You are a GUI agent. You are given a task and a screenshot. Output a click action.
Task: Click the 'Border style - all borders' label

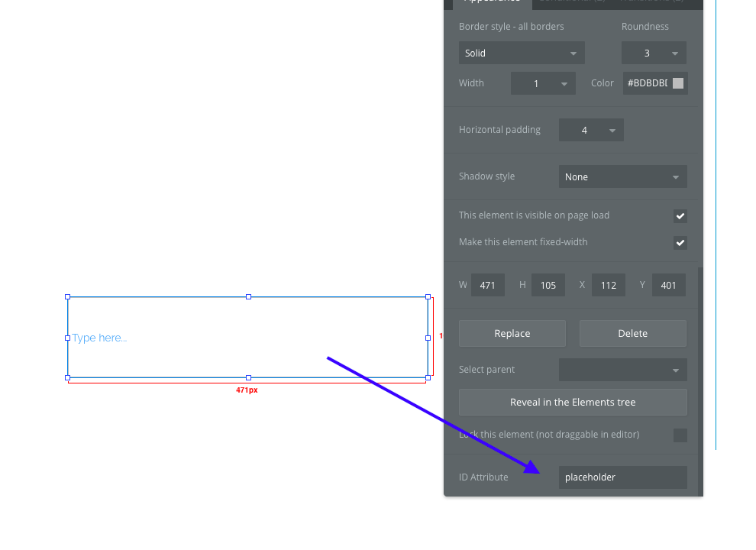coord(511,27)
